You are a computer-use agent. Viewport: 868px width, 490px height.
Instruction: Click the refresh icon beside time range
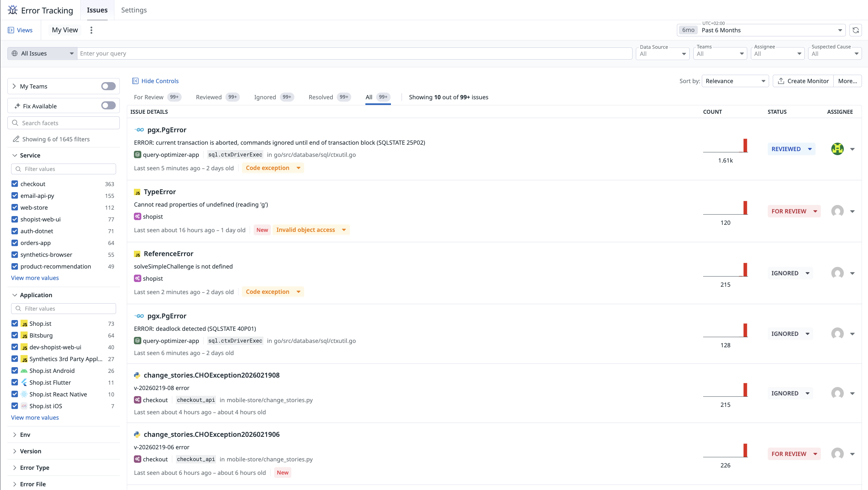click(855, 30)
